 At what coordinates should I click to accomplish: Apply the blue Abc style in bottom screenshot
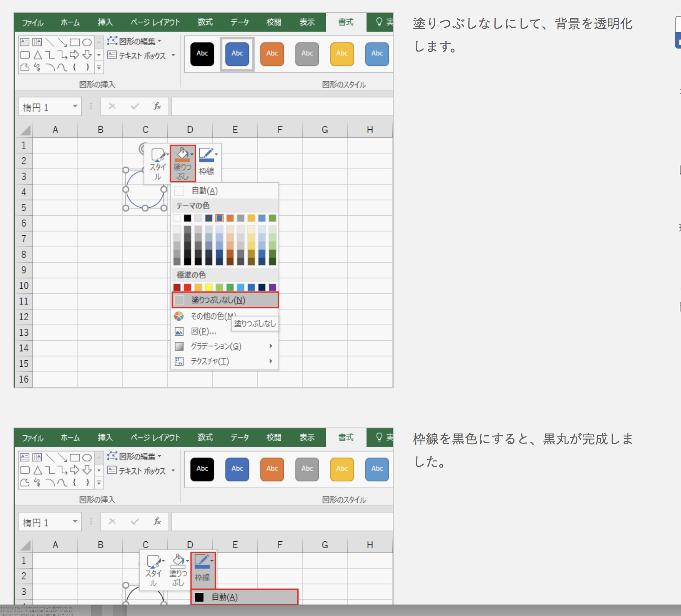(237, 469)
